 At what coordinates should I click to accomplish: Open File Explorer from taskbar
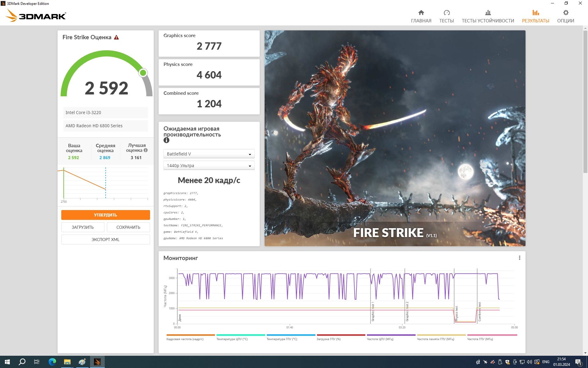[x=67, y=362]
